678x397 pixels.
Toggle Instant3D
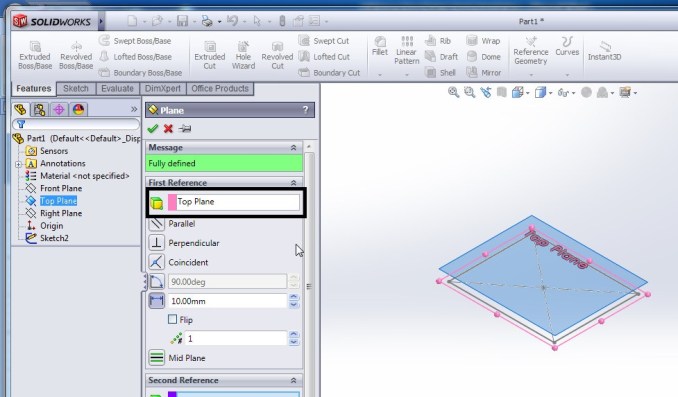coord(604,51)
